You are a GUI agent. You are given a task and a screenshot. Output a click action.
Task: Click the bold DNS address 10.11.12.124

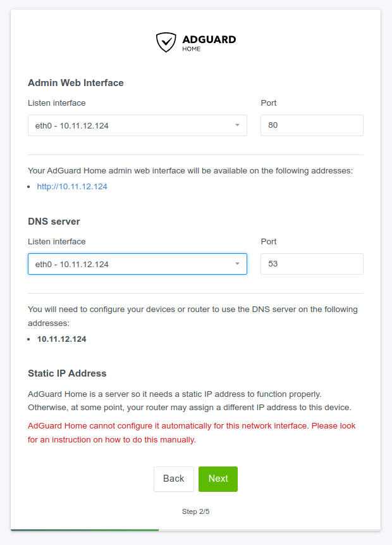tap(62, 339)
